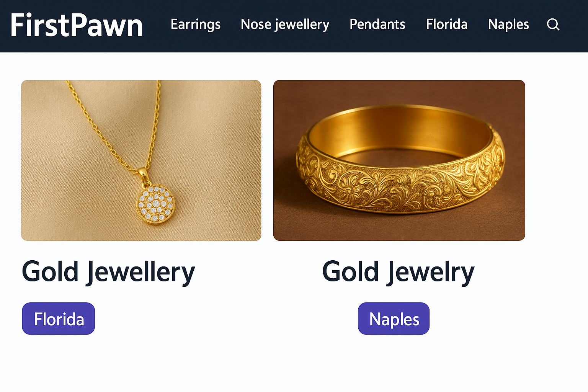
Task: Open the engraved gold bangle photo
Action: coord(399,160)
